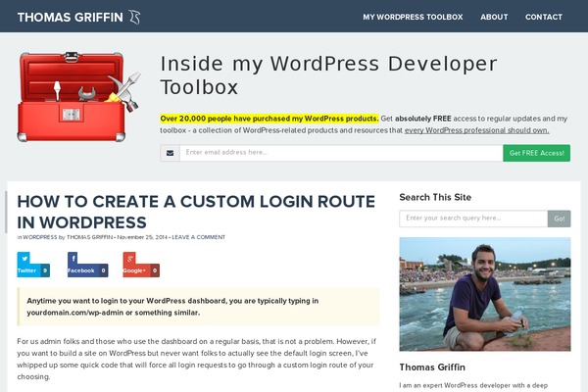Viewport: 588px width, 392px height.
Task: Click the Facebook share count 0
Action: tap(103, 270)
